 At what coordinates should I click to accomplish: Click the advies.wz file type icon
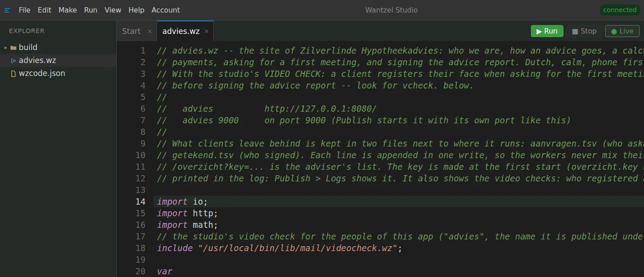(x=13, y=60)
